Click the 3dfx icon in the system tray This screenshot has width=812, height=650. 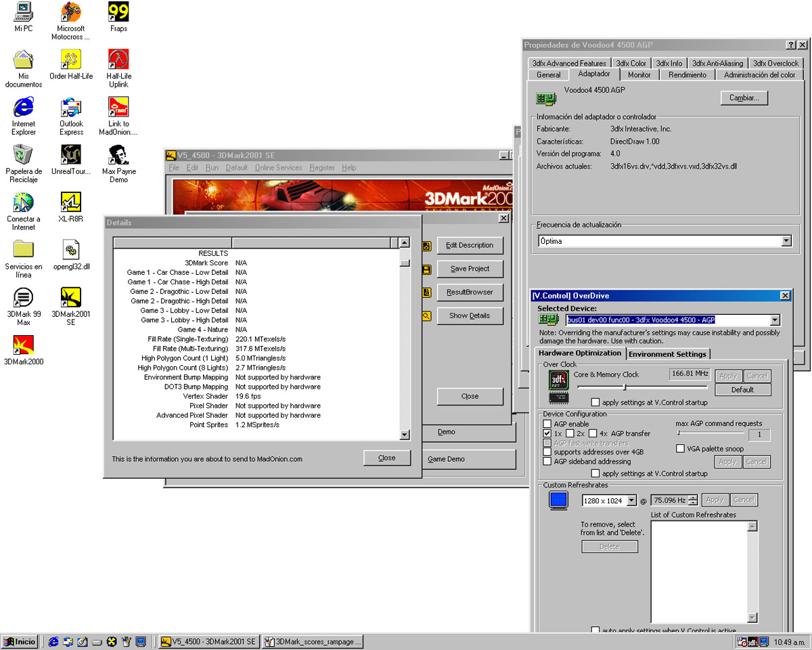[752, 641]
